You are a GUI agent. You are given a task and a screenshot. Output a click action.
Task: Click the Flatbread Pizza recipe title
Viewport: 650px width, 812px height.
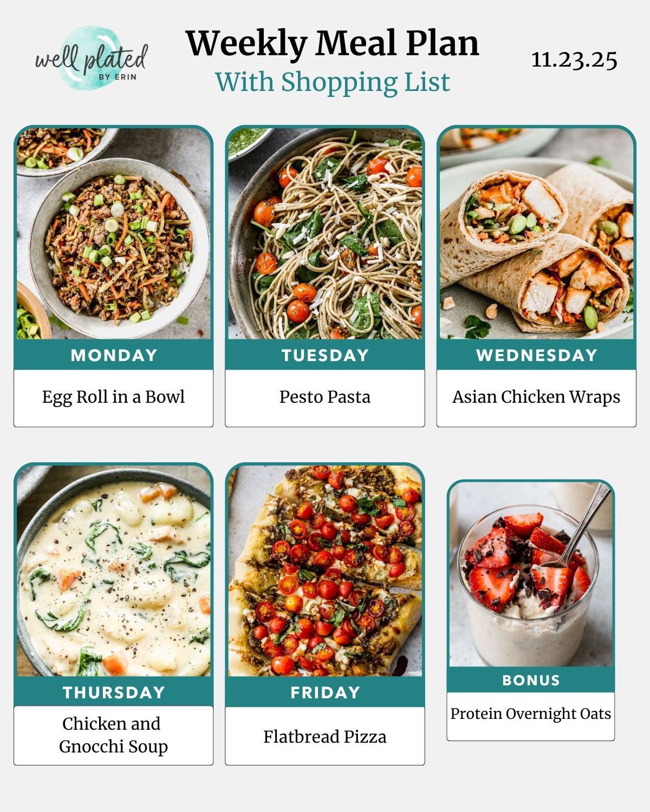pos(325,737)
